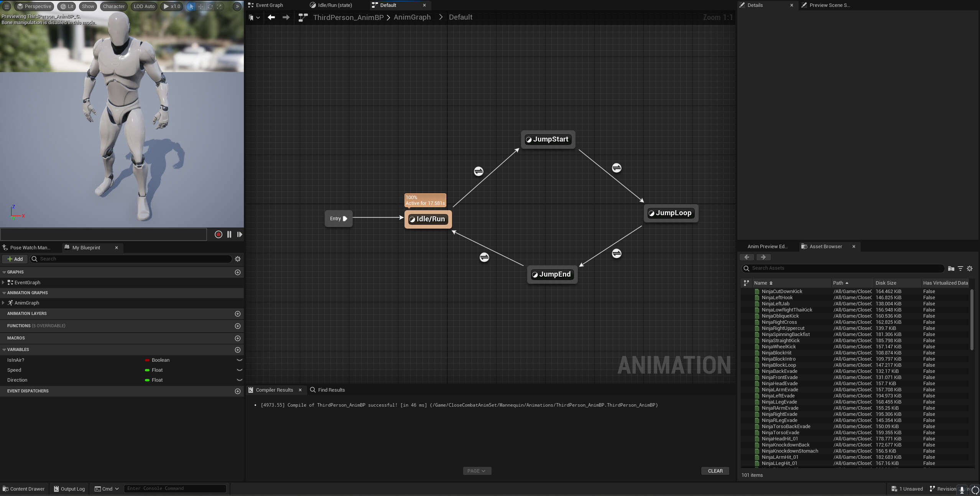Open My Blueprint panel settings gear

(x=238, y=259)
